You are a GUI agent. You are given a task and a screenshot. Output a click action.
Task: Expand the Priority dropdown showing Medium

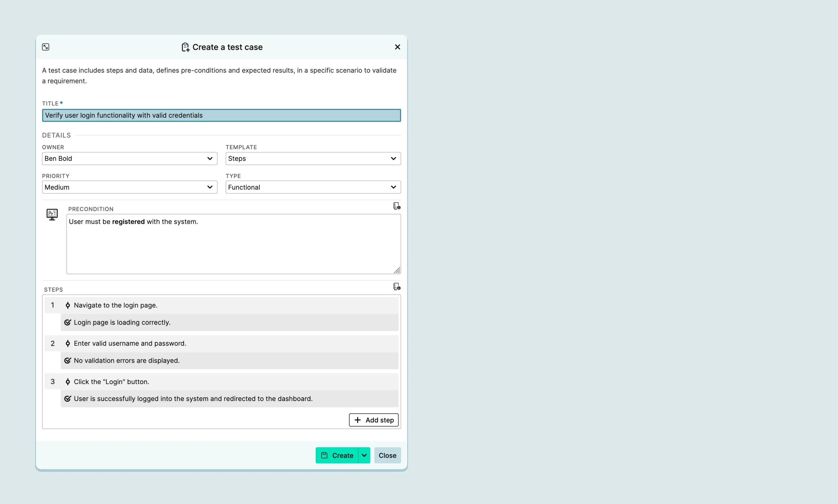click(129, 187)
